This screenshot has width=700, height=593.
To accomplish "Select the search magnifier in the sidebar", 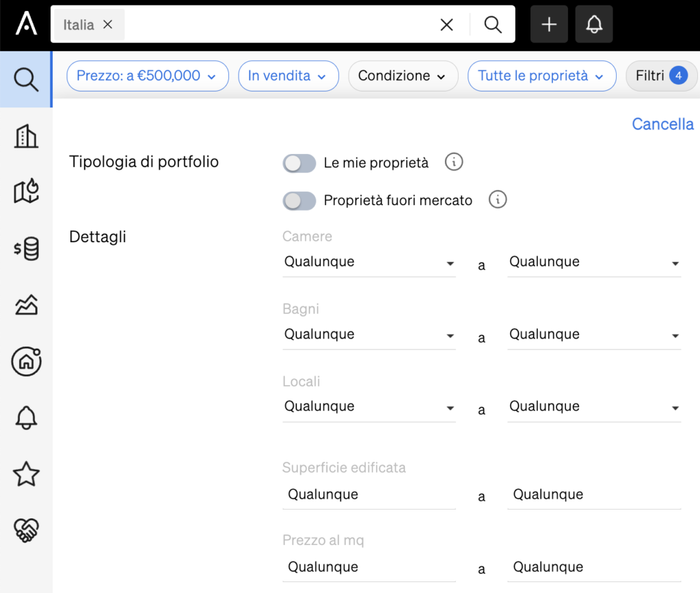I will pyautogui.click(x=27, y=79).
